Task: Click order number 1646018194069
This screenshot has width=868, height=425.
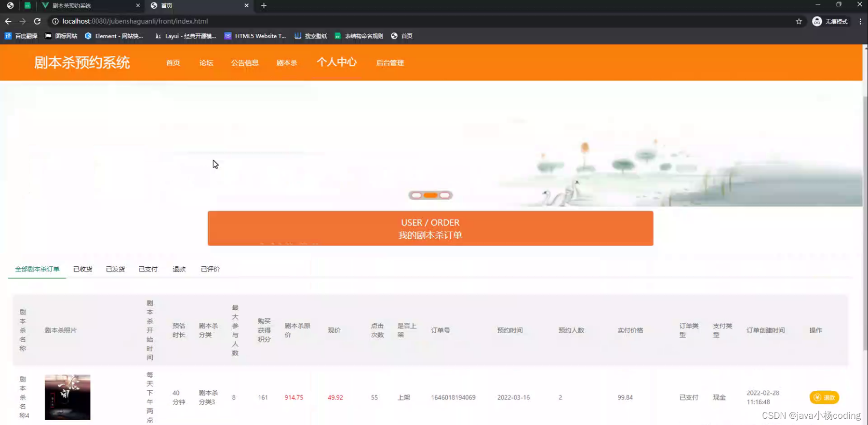Action: click(453, 398)
